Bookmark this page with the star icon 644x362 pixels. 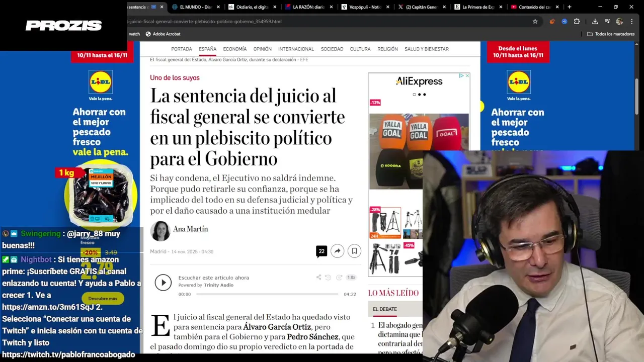pyautogui.click(x=535, y=22)
